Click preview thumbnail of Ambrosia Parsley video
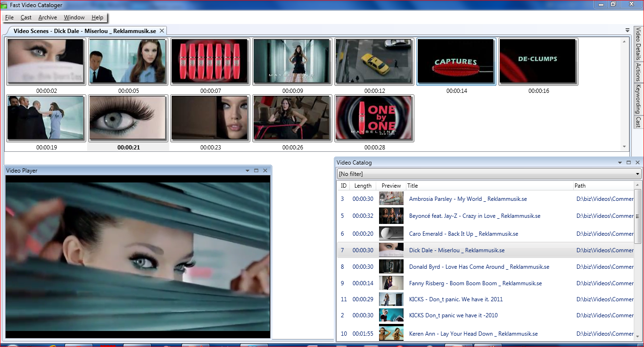Screen dimensions: 644x347 coord(391,198)
